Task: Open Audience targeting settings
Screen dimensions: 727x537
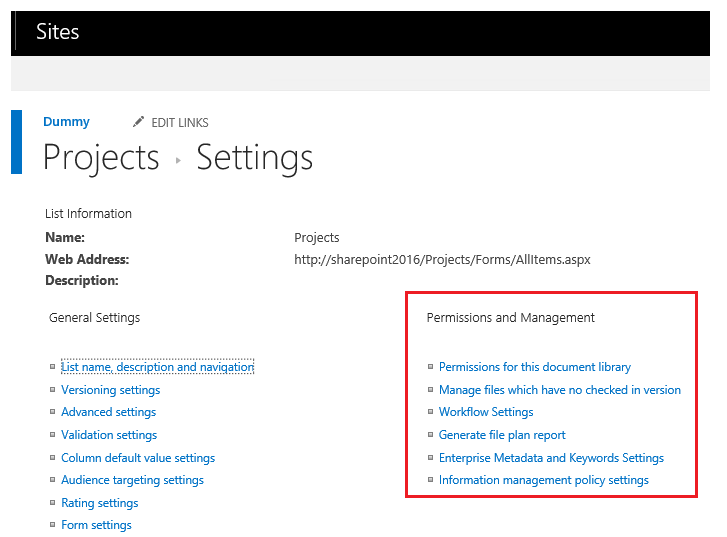Action: point(132,480)
